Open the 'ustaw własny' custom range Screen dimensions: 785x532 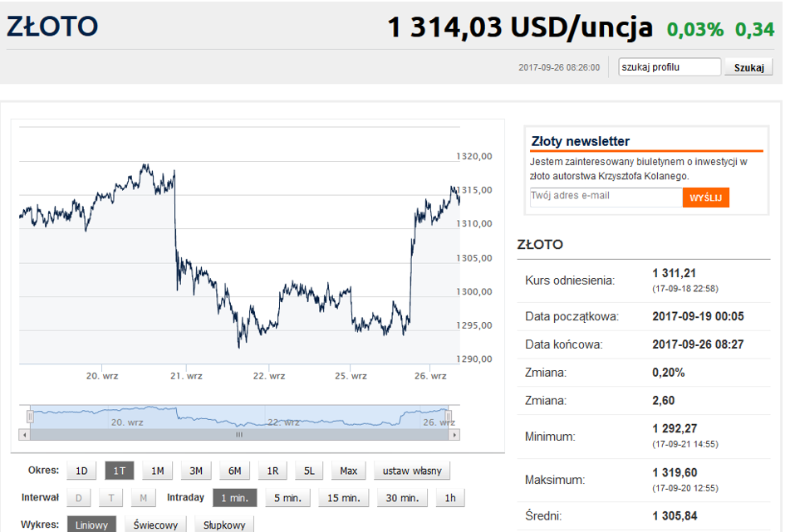(x=412, y=471)
